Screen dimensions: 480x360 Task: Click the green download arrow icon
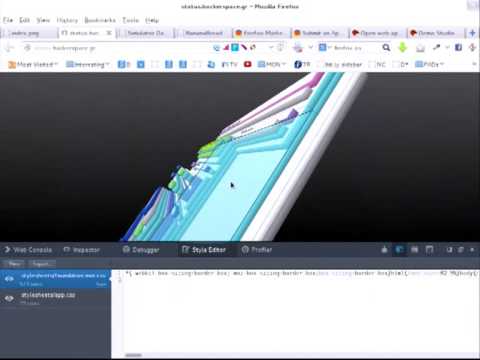[x=403, y=48]
